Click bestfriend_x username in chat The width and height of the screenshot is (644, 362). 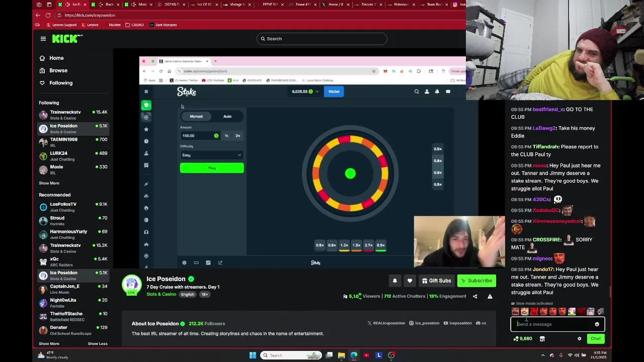pyautogui.click(x=548, y=109)
